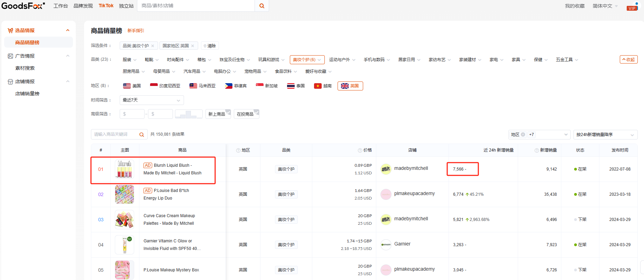Screen dimensions: 644x280
Task: Open the column selector dropdown with +7
Action: 539,135
